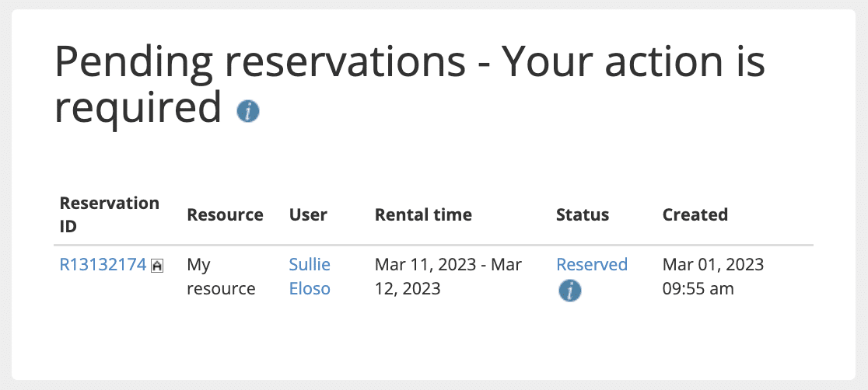Click the divider line under table headers
This screenshot has width=868, height=390.
[433, 245]
